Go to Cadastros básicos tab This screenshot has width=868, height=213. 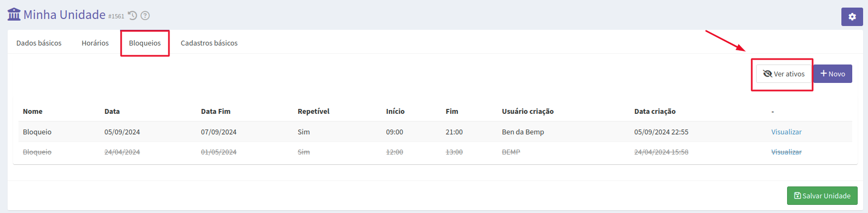click(209, 43)
